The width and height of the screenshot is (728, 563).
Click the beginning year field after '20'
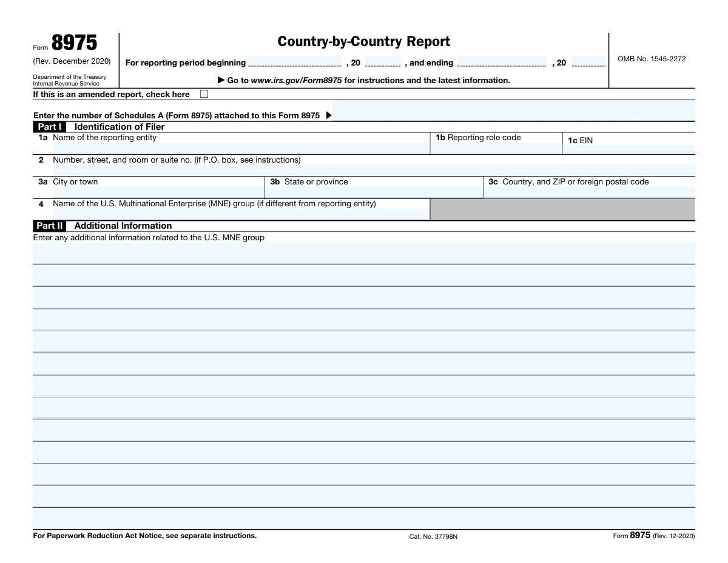383,62
